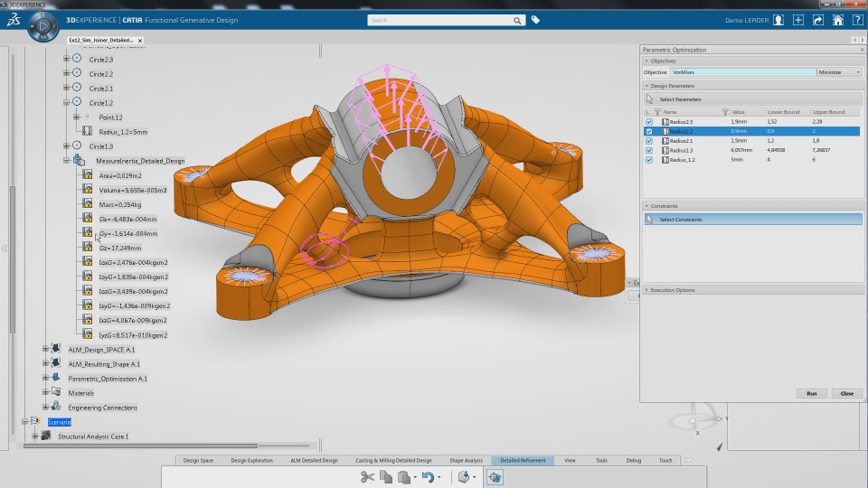Click the Demo LEADER profile icon
This screenshot has width=868, height=488.
(x=778, y=20)
